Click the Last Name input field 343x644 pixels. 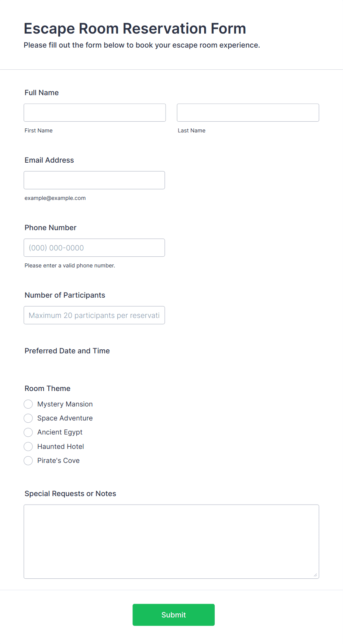[x=248, y=112]
